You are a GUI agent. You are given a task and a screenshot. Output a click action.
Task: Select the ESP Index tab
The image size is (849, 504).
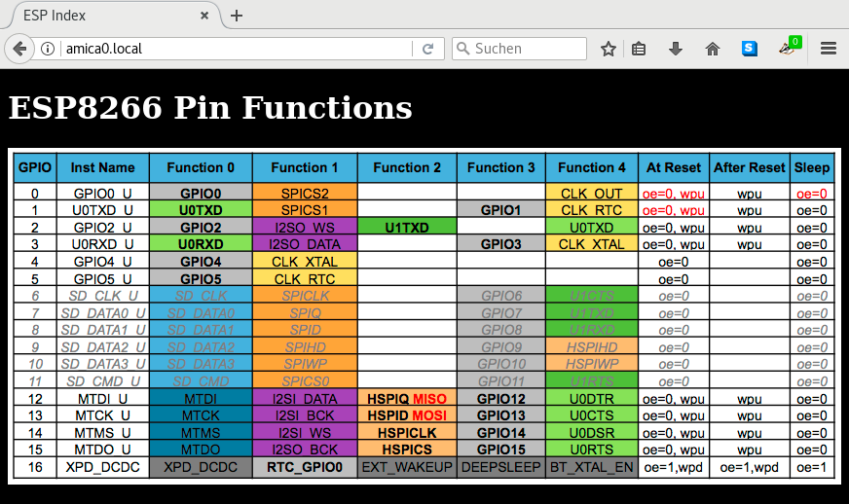click(x=97, y=16)
